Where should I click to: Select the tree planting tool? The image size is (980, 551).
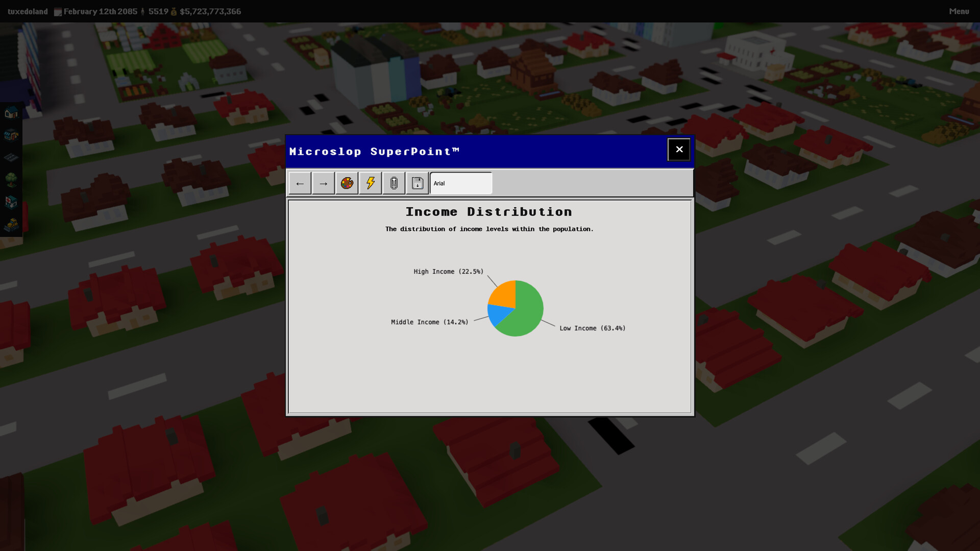point(11,179)
